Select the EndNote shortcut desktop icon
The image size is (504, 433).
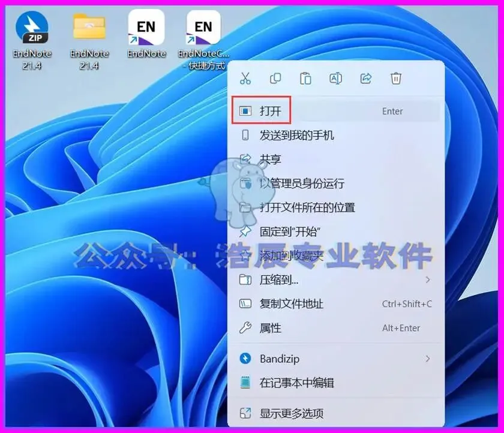coord(146,34)
